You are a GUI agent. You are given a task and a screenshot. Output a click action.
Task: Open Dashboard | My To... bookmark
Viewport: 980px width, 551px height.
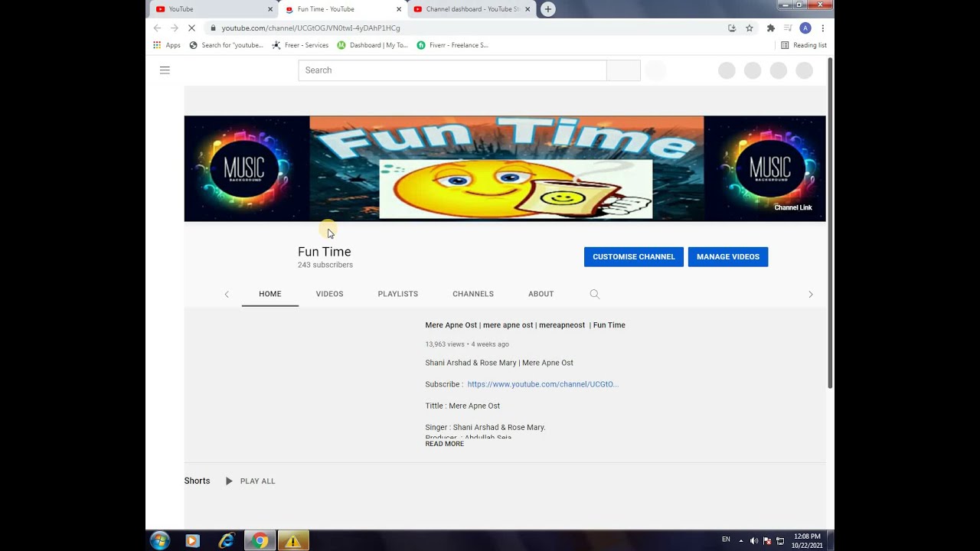click(373, 45)
